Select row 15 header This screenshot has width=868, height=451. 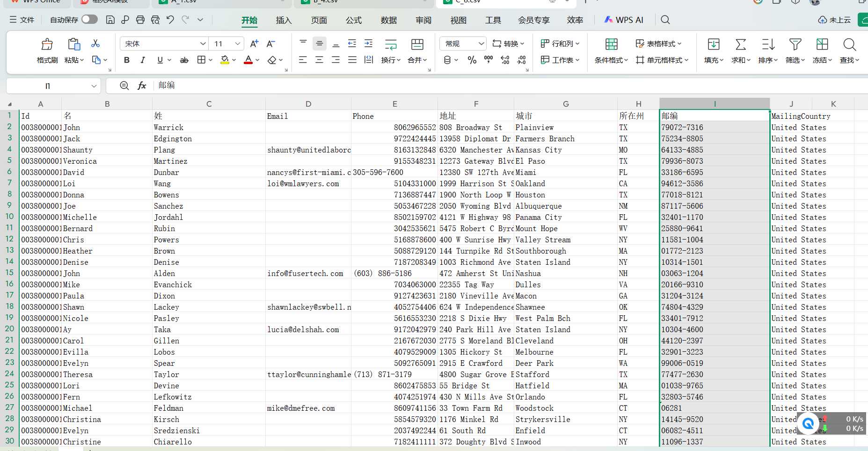point(9,273)
